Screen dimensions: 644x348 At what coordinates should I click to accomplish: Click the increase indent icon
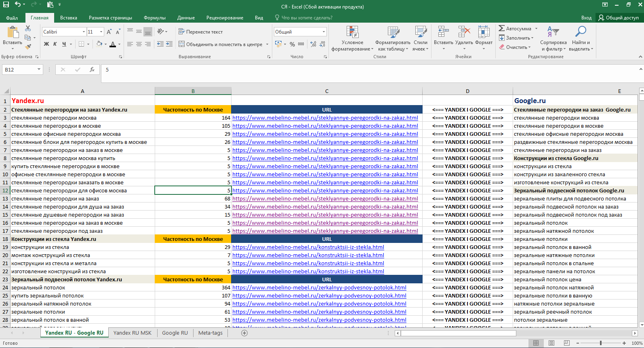click(x=169, y=44)
